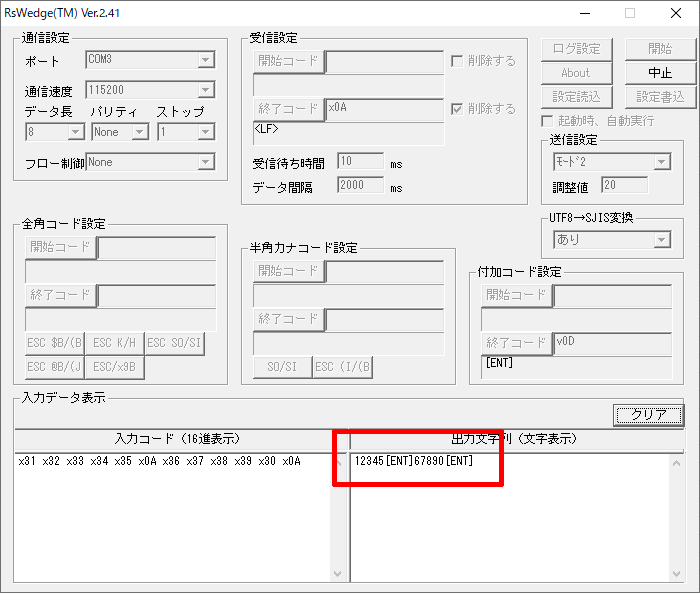The height and width of the screenshot is (593, 700).
Task: Click 開始コード button in 受信設定
Action: point(289,61)
